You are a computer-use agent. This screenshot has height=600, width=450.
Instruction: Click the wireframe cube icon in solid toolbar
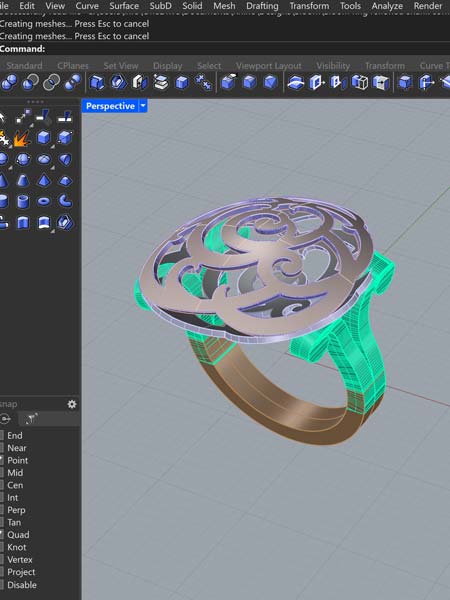coord(359,82)
